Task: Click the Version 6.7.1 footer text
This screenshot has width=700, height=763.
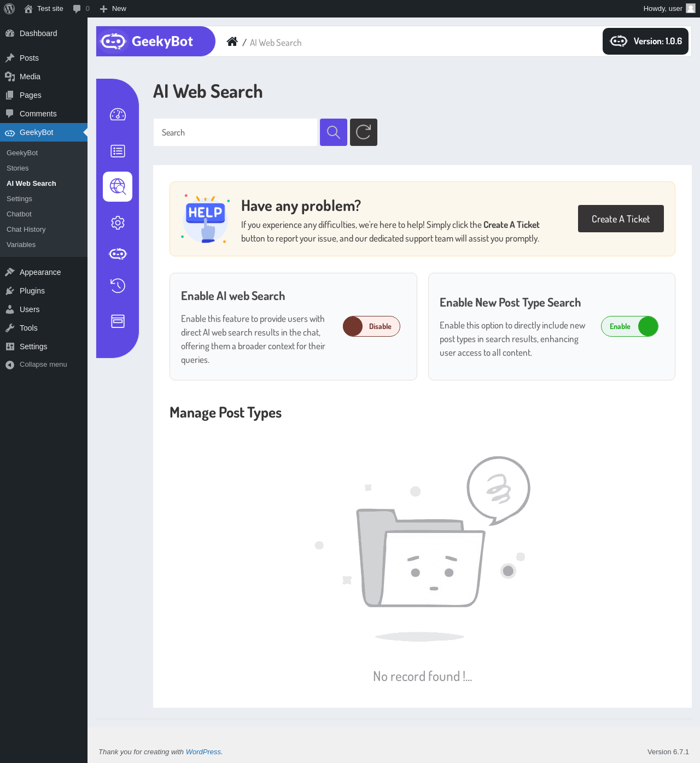Action: (668, 752)
